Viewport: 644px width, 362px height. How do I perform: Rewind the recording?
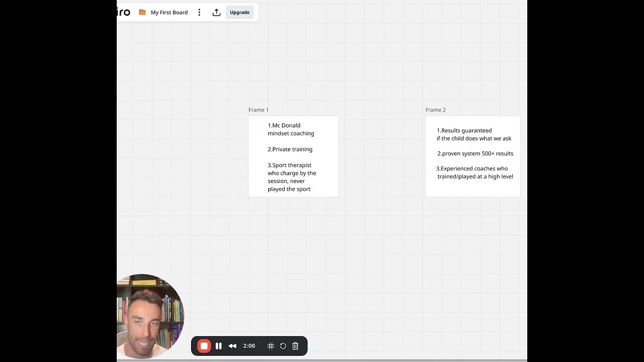coord(232,346)
